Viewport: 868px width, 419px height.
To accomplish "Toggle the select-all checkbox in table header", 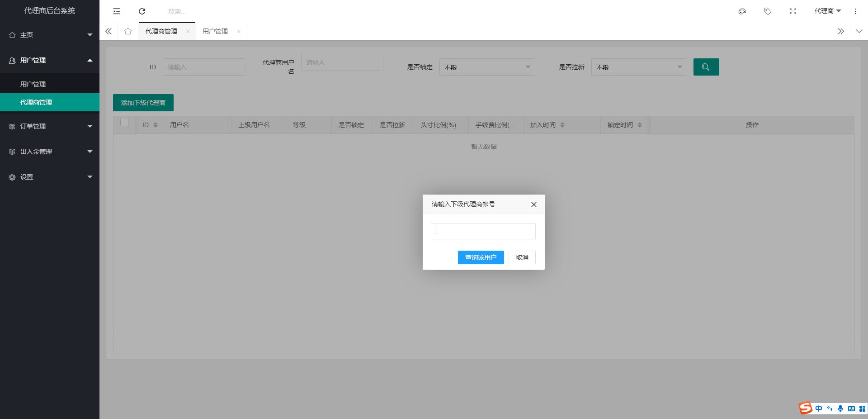I will [x=124, y=122].
